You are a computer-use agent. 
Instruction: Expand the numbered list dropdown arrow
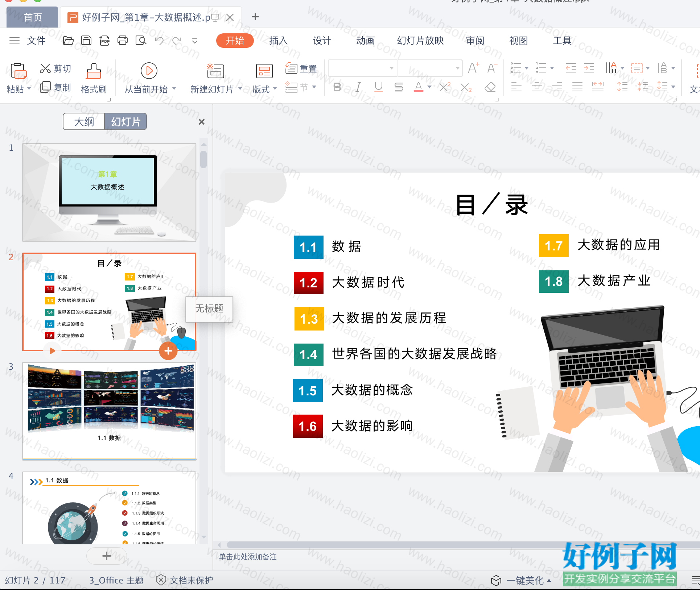[552, 68]
